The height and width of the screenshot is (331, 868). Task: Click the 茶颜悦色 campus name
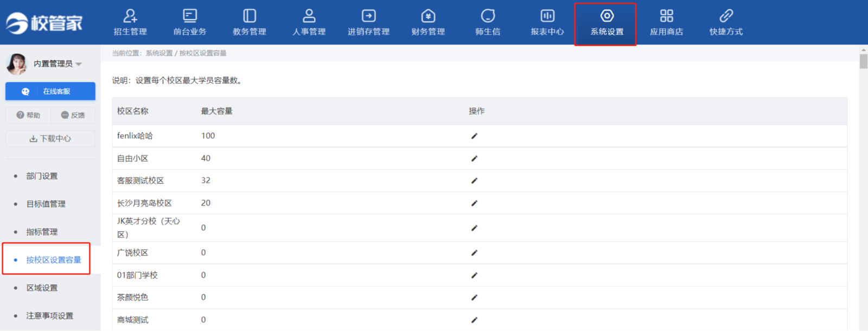133,297
